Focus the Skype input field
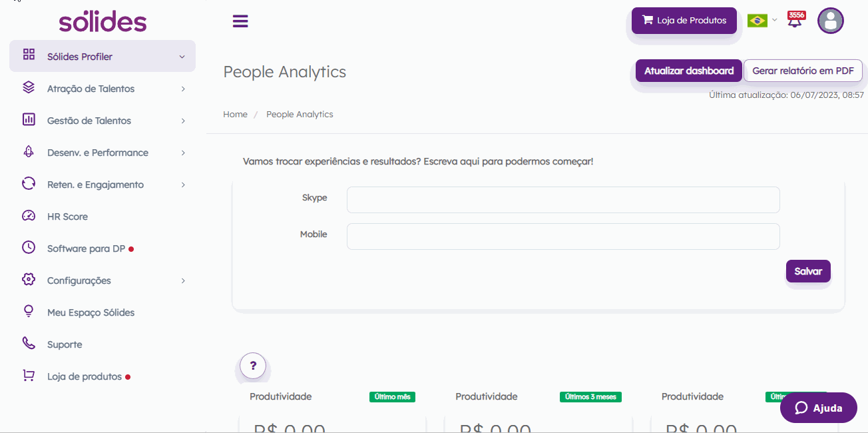The image size is (868, 433). coord(563,200)
